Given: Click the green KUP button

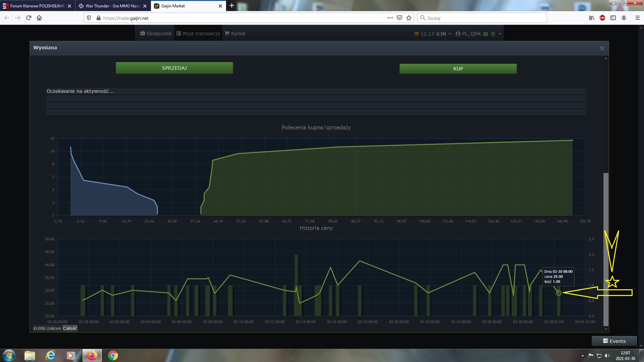Looking at the screenshot, I should [458, 69].
